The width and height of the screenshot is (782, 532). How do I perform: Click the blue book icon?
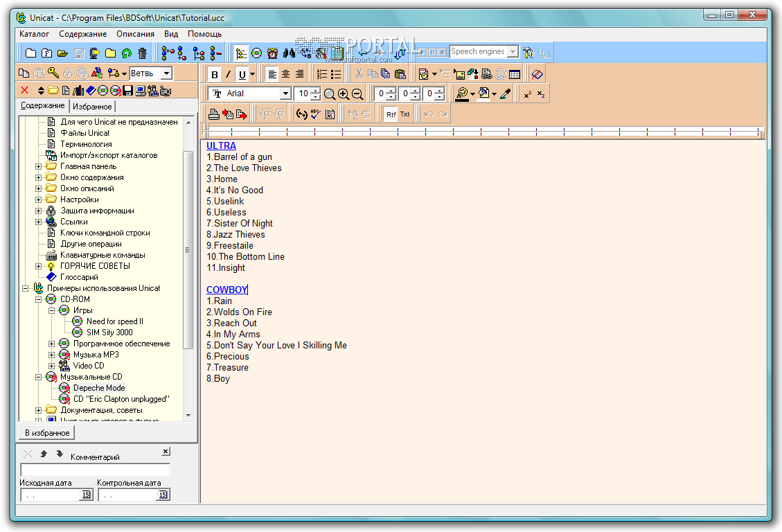click(x=91, y=90)
